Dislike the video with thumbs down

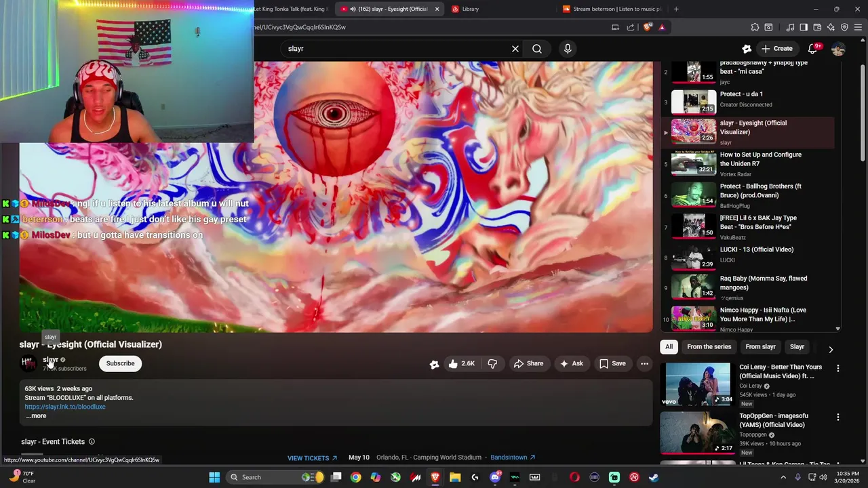click(492, 364)
